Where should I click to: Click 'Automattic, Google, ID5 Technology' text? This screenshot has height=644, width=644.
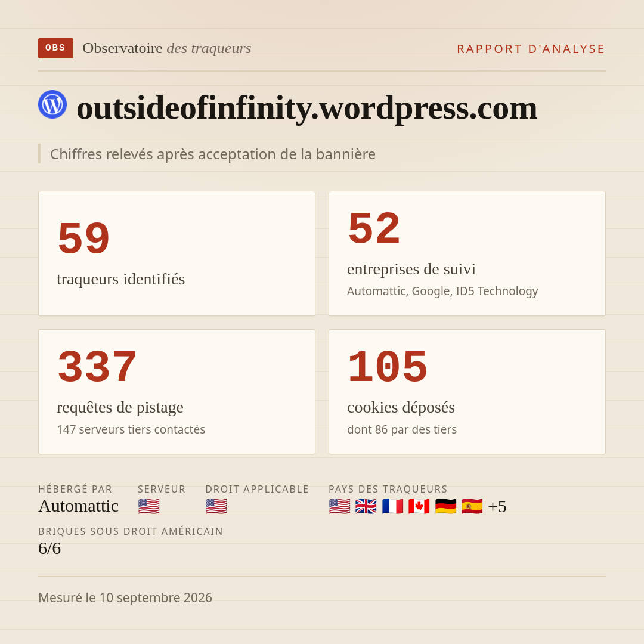pos(442,291)
